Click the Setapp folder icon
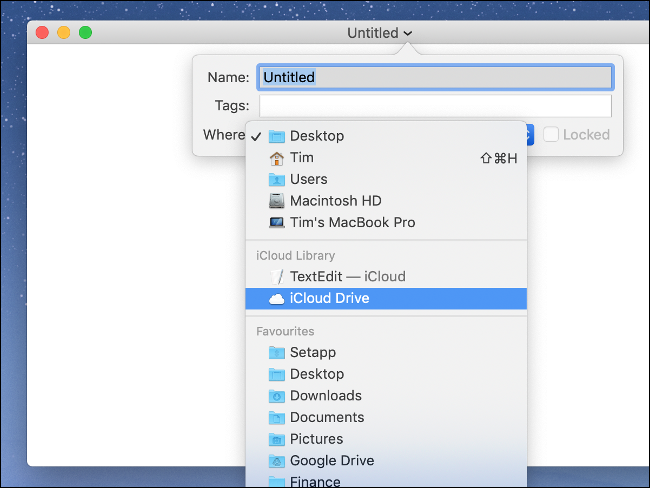The width and height of the screenshot is (650, 488). pos(276,352)
